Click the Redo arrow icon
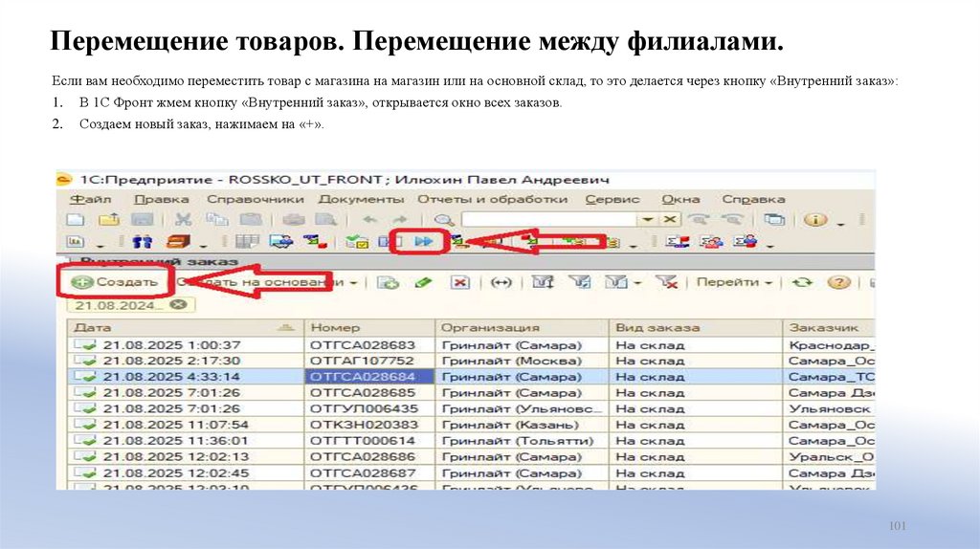The width and height of the screenshot is (980, 549). click(399, 219)
